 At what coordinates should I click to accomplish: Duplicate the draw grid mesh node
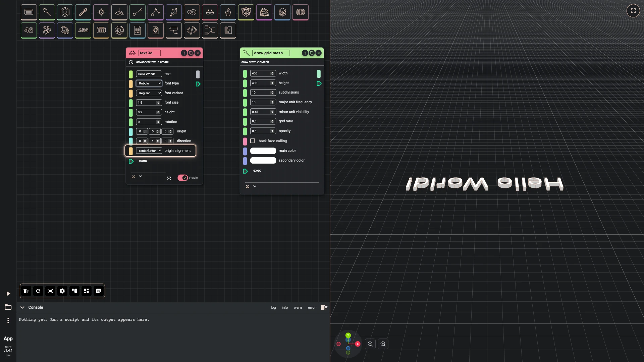tap(312, 53)
